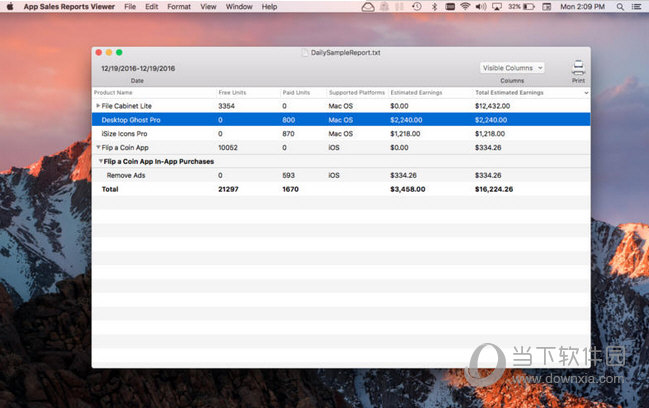Click the AirPlay display icon
This screenshot has width=649, height=408.
coord(497,7)
